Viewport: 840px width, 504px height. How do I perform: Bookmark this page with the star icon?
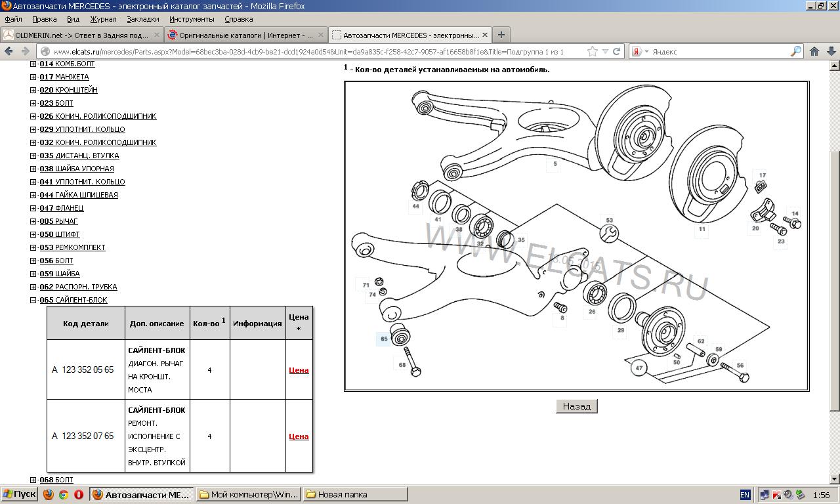click(x=592, y=51)
